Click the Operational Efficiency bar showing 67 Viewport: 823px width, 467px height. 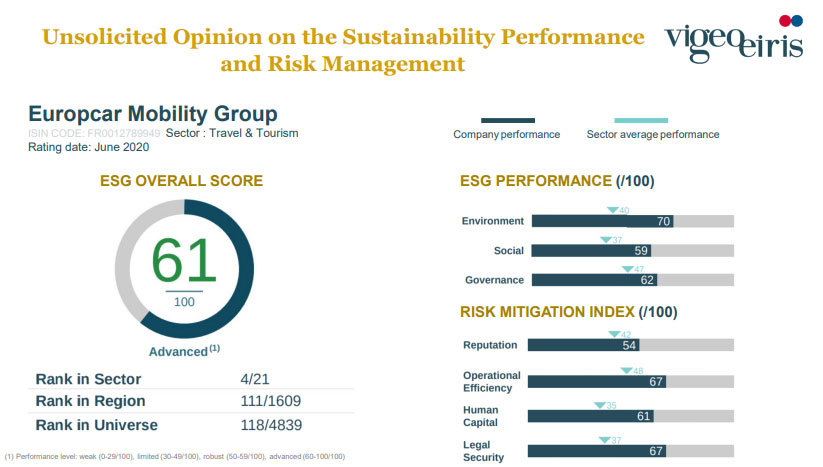pyautogui.click(x=596, y=381)
